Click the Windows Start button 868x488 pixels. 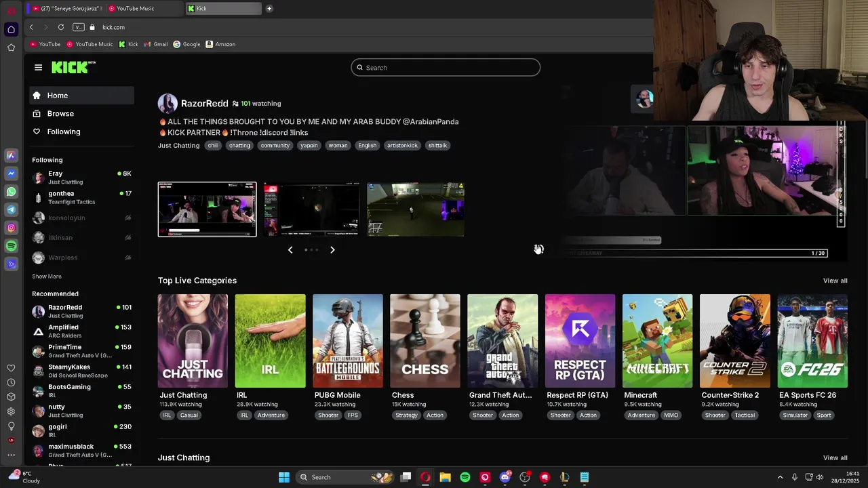pyautogui.click(x=284, y=477)
